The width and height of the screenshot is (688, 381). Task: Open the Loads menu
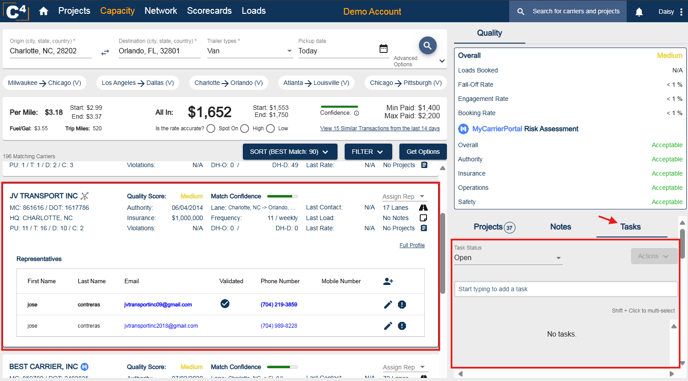[254, 11]
